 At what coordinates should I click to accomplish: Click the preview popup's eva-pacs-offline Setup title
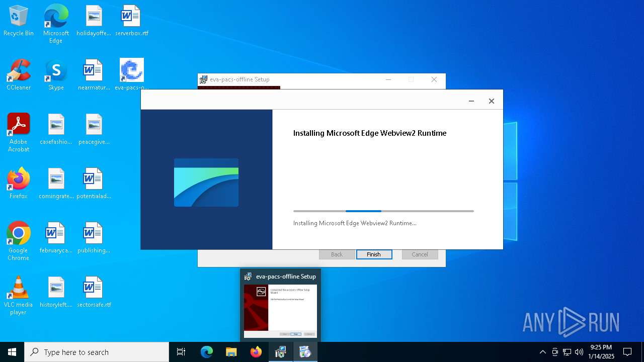point(286,277)
